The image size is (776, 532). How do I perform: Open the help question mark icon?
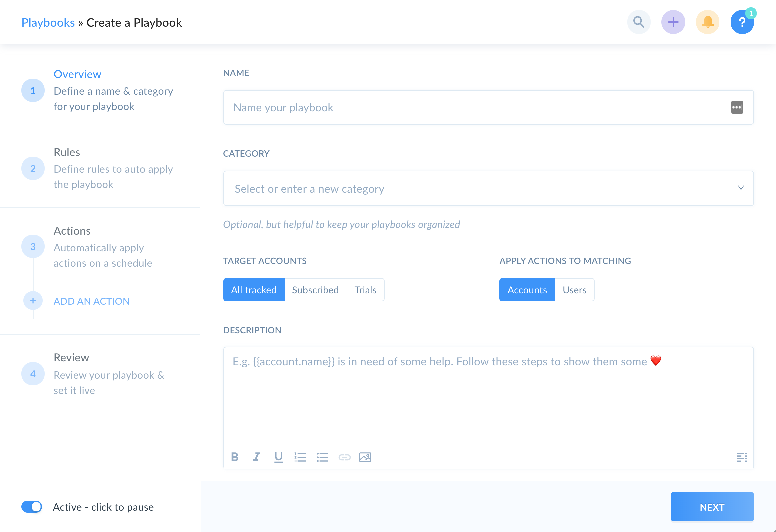tap(742, 22)
